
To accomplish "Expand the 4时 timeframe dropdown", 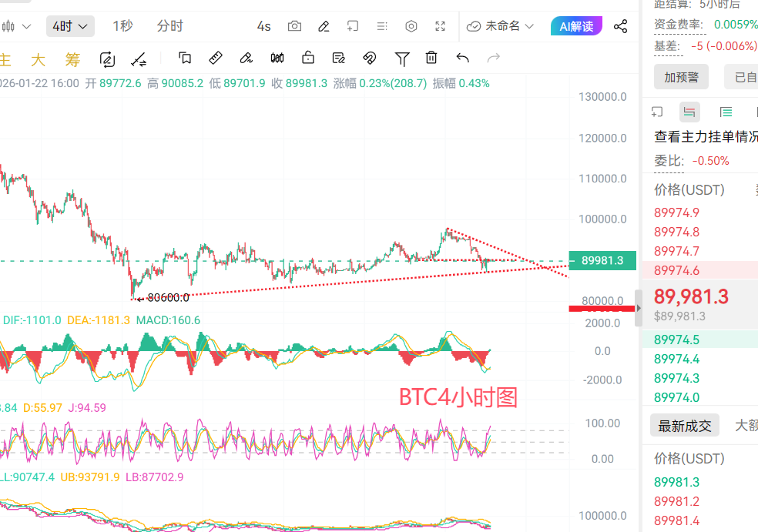I will point(70,26).
